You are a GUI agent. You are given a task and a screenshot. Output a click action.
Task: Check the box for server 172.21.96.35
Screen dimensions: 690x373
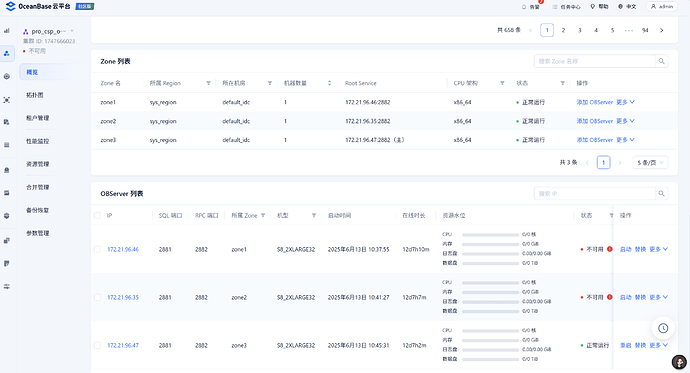[x=97, y=297]
